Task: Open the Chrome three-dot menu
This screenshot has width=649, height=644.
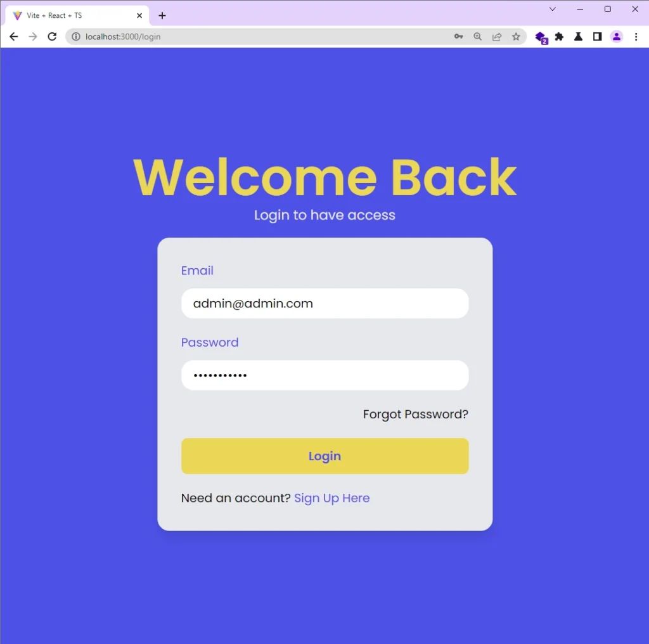Action: (x=636, y=37)
